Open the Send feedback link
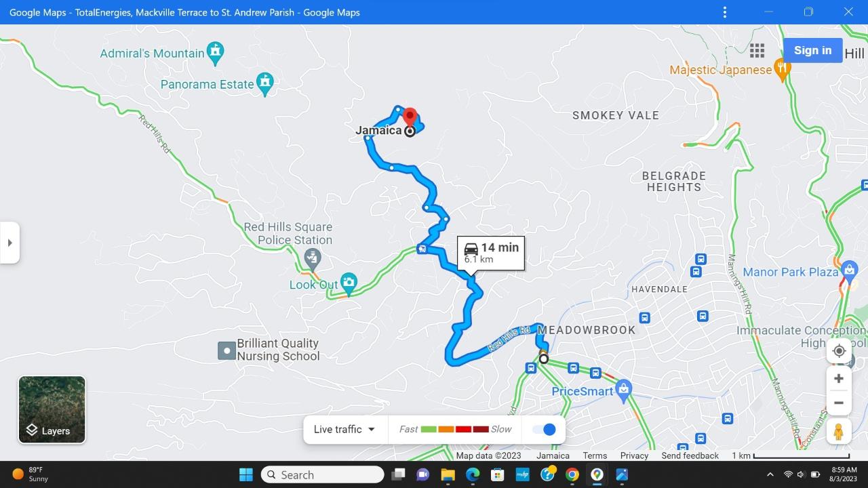Screen dimensions: 868x488 690,455
